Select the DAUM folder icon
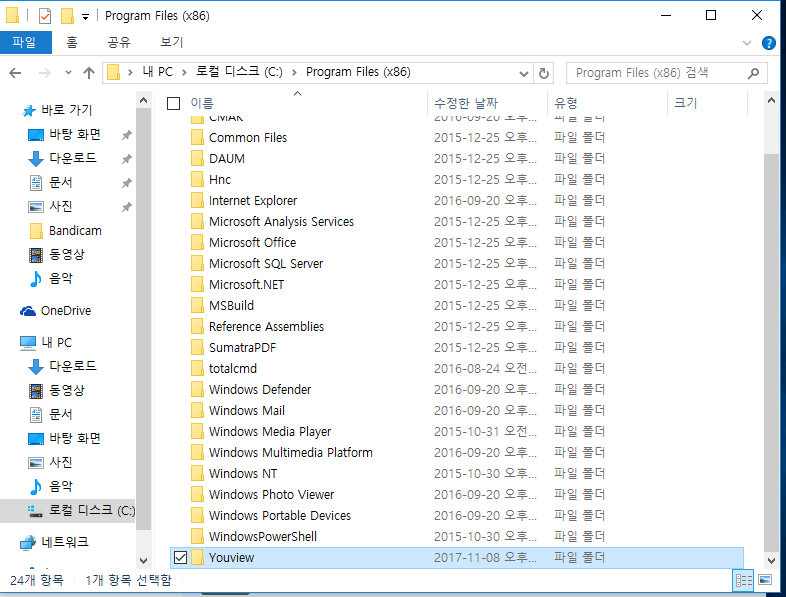786x597 pixels. (198, 158)
